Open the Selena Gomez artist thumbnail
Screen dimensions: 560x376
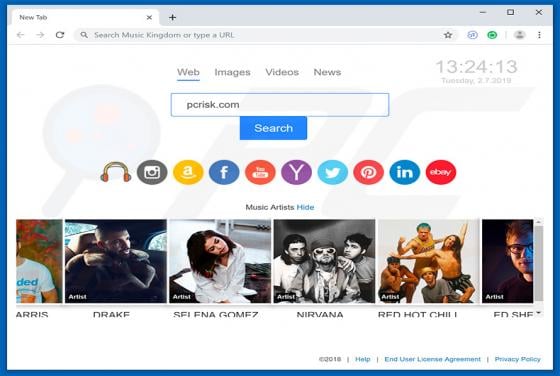click(220, 261)
